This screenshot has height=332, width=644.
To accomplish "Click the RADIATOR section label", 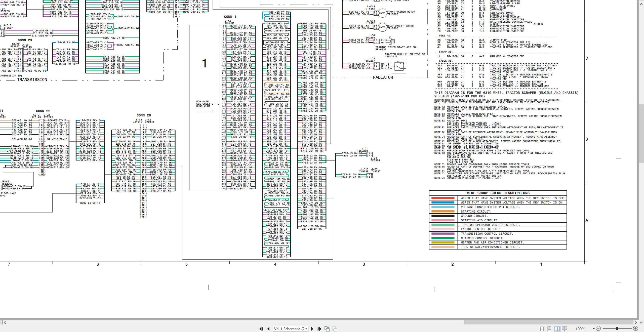I will (x=383, y=77).
